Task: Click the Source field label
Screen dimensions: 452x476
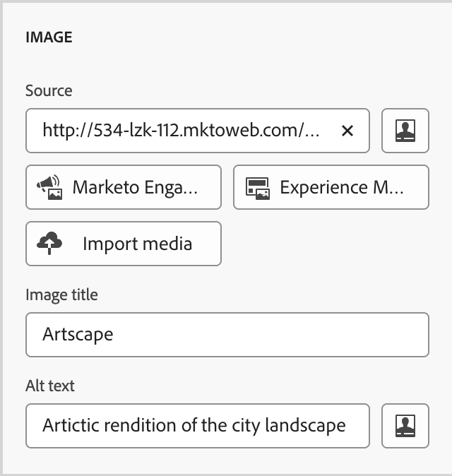Action: tap(49, 91)
